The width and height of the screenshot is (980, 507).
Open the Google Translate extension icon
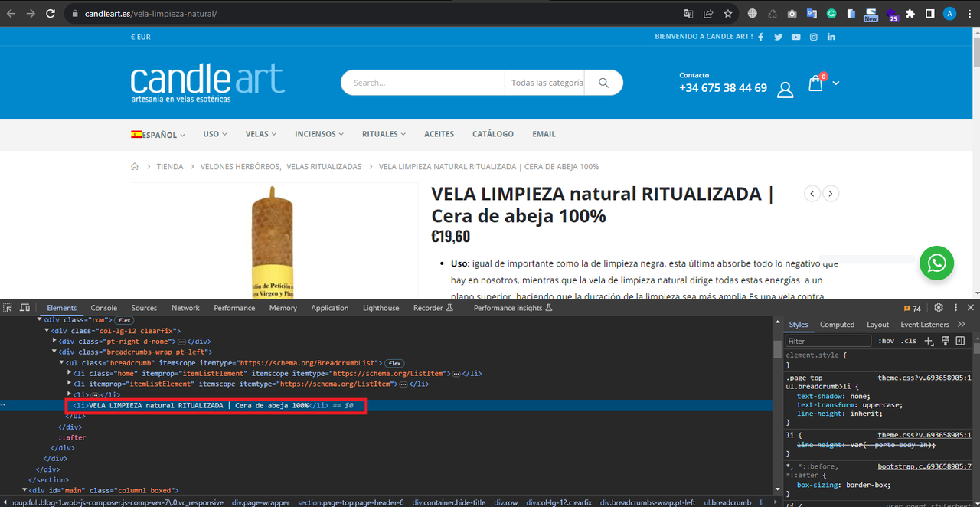tap(812, 14)
